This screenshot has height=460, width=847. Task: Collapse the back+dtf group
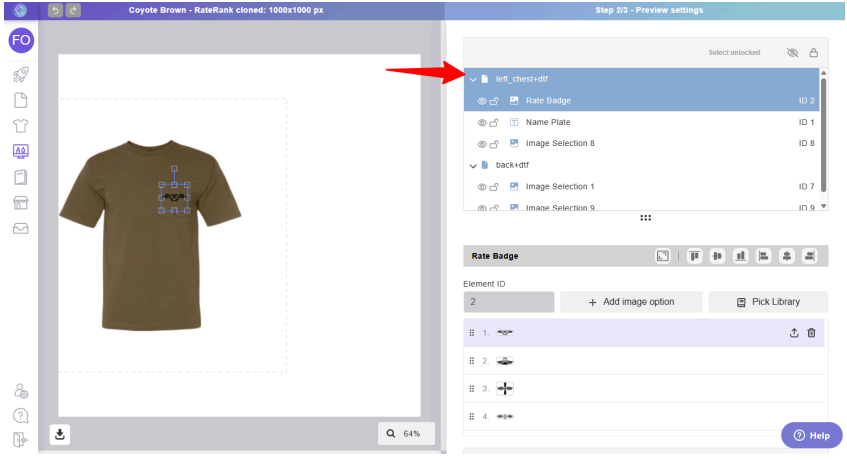473,165
